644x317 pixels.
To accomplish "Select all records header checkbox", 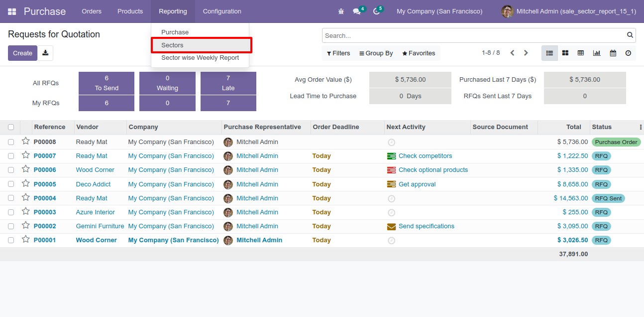I will click(11, 127).
